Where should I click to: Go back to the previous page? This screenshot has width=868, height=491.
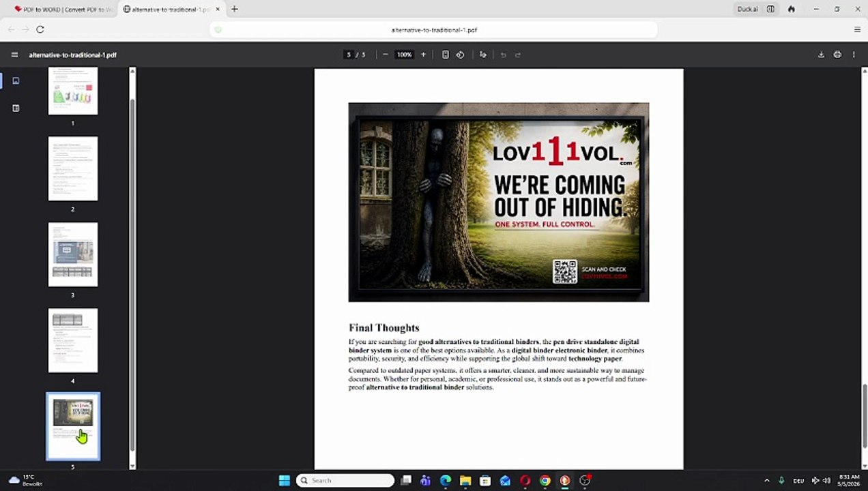pos(11,29)
